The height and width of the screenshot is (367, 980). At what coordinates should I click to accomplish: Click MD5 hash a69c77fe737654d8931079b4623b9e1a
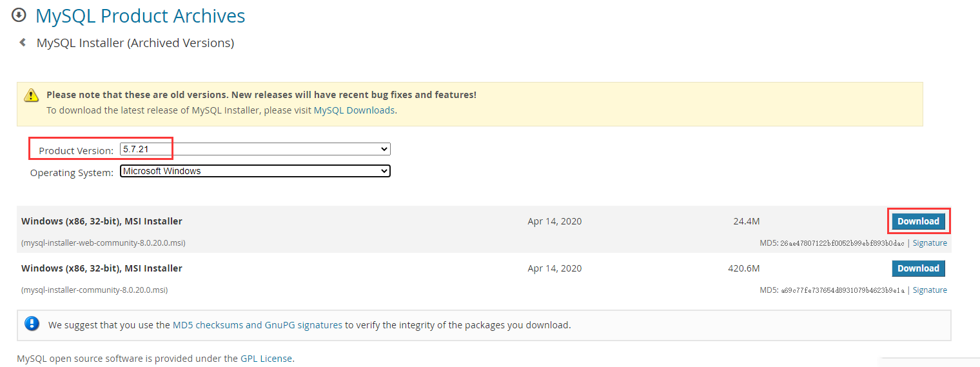842,290
